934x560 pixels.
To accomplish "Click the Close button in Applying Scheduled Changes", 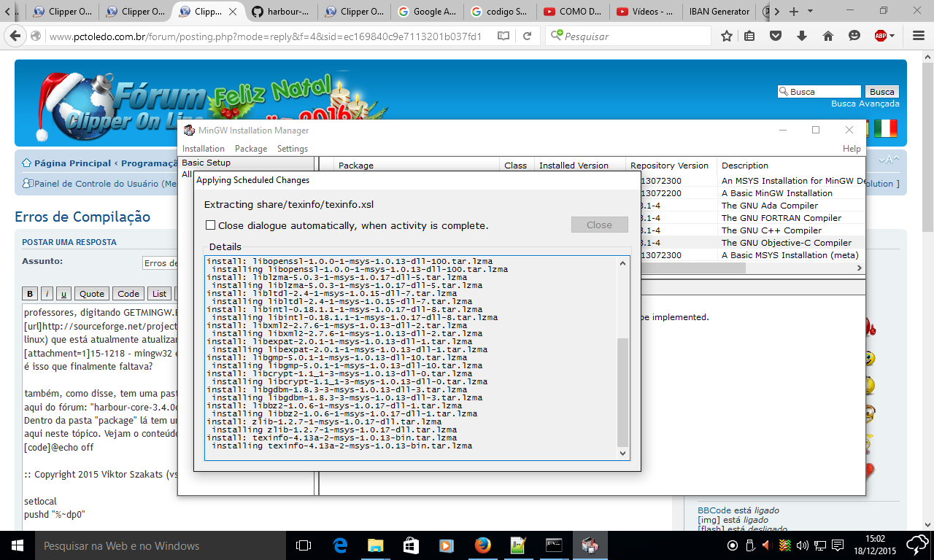I will click(x=600, y=225).
